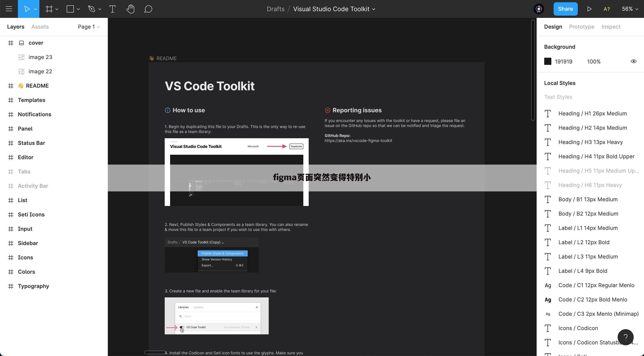Select the Pen tool
This screenshot has width=644, height=356.
92,9
